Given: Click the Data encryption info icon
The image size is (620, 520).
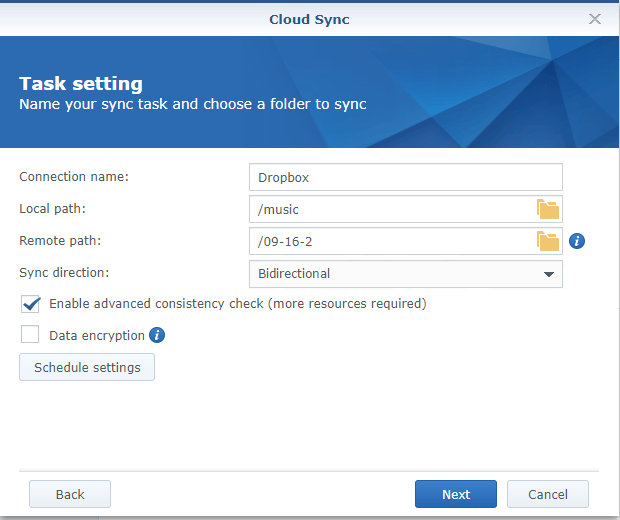Looking at the screenshot, I should tap(157, 335).
